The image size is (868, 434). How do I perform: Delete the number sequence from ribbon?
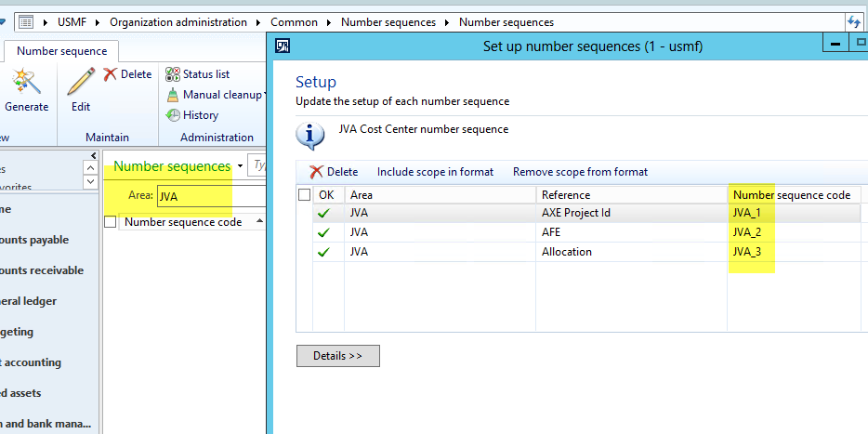[x=127, y=74]
